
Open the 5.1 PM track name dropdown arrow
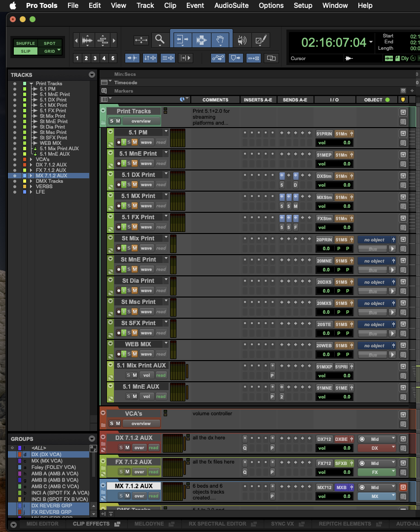[x=166, y=132]
